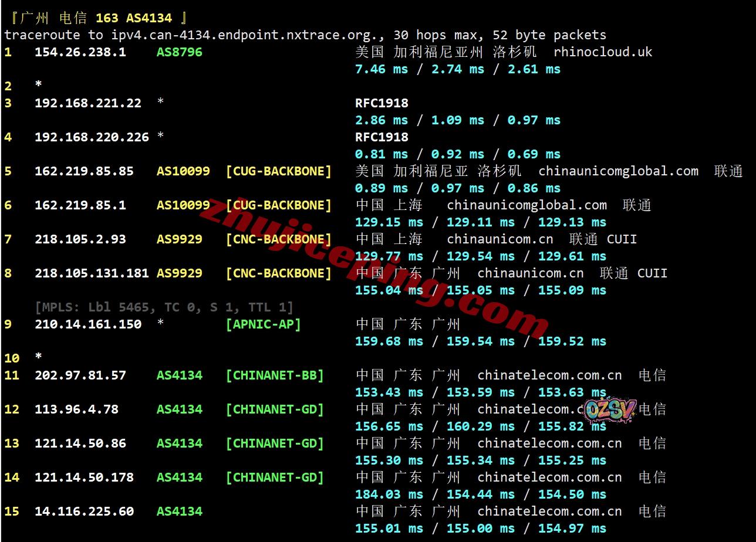Viewport: 756px width, 542px height.
Task: Click chinatelecom.com.cn on hop 15
Action: pos(549,511)
